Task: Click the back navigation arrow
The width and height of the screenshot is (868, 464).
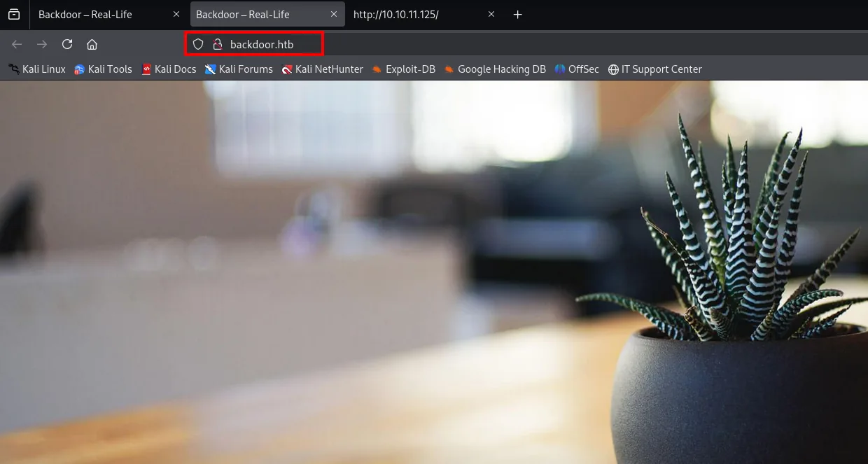Action: (17, 44)
